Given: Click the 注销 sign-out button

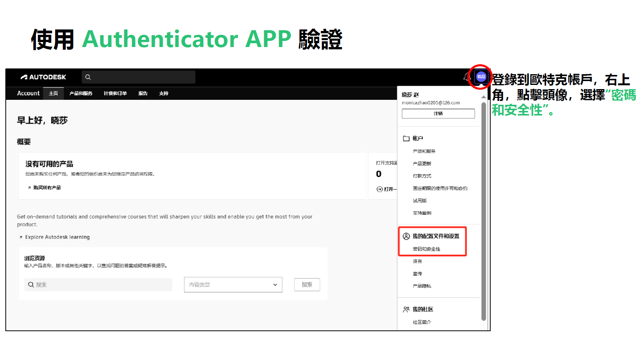Looking at the screenshot, I should (x=438, y=114).
